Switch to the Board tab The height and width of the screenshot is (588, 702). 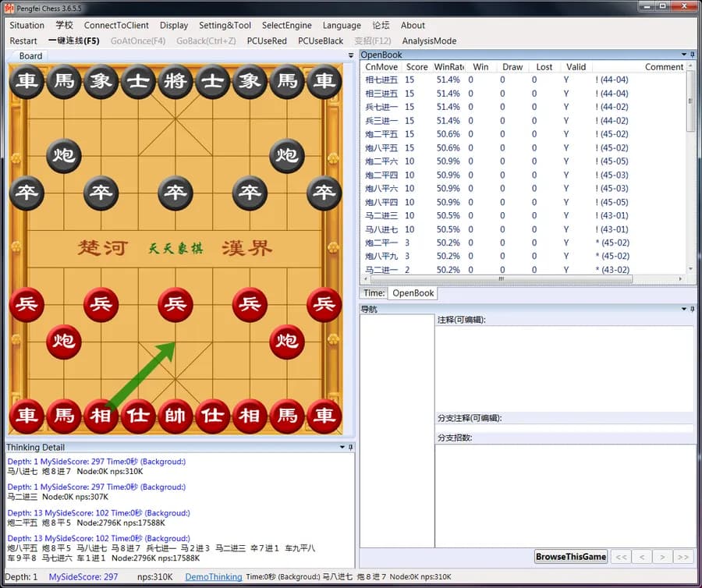(30, 56)
